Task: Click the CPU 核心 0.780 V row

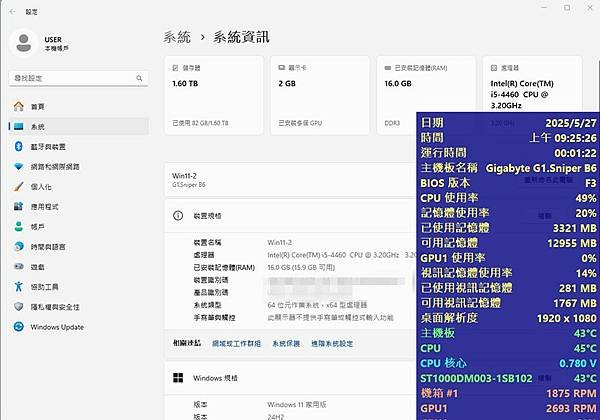Action: pyautogui.click(x=508, y=363)
